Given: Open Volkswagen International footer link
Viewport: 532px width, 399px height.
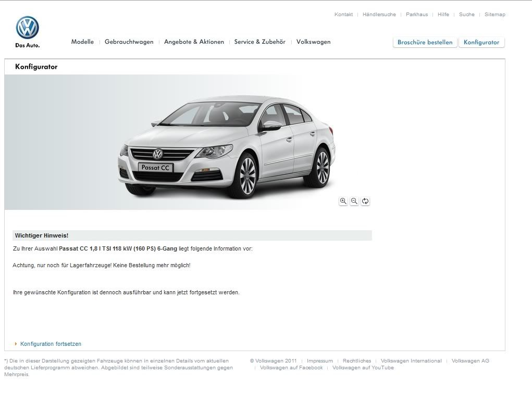Looking at the screenshot, I should click(x=411, y=360).
